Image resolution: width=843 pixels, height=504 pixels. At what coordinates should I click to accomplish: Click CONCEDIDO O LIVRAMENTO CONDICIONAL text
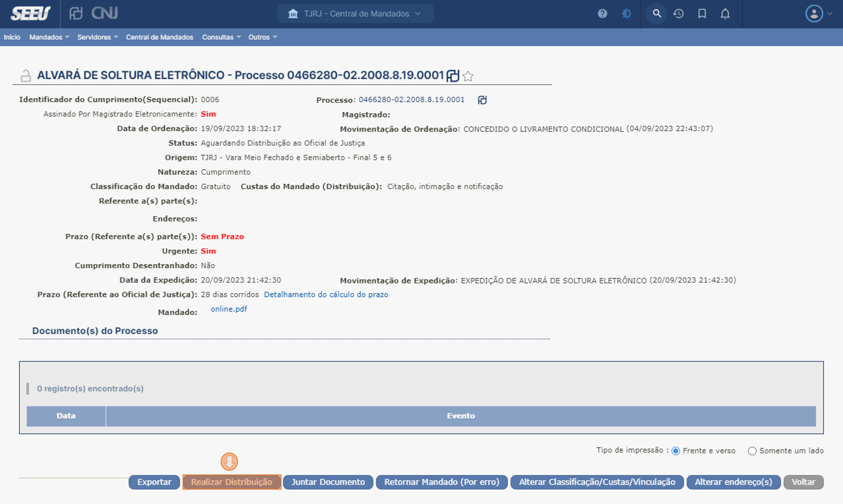pos(543,129)
